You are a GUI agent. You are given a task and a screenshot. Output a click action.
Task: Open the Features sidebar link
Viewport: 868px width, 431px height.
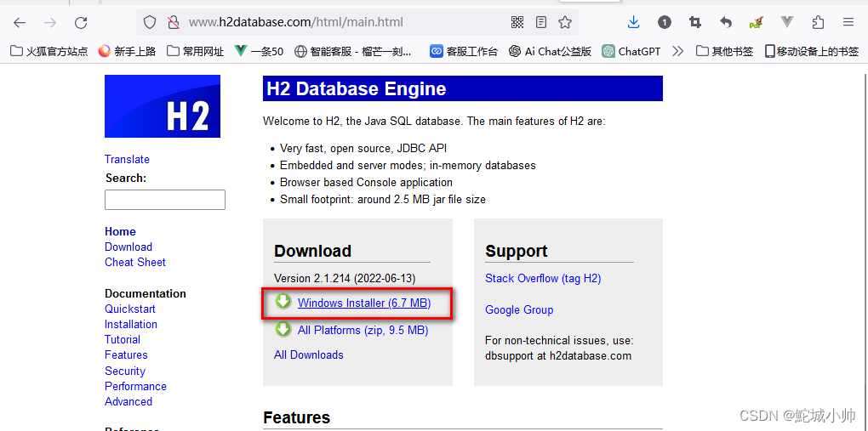126,354
